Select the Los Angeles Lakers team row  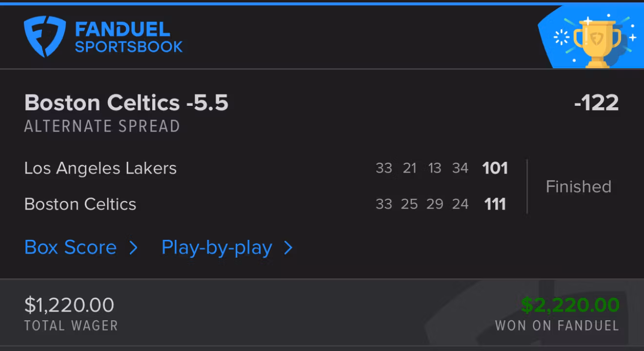[101, 168]
